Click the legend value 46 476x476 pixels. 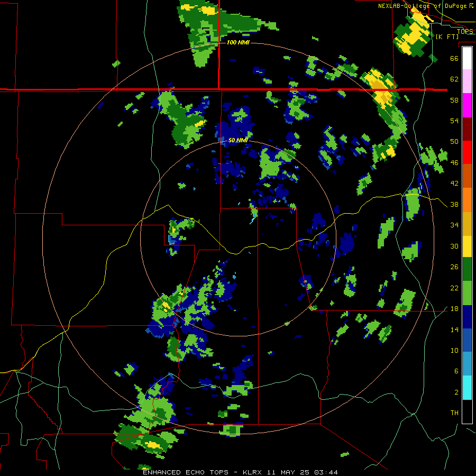point(454,163)
